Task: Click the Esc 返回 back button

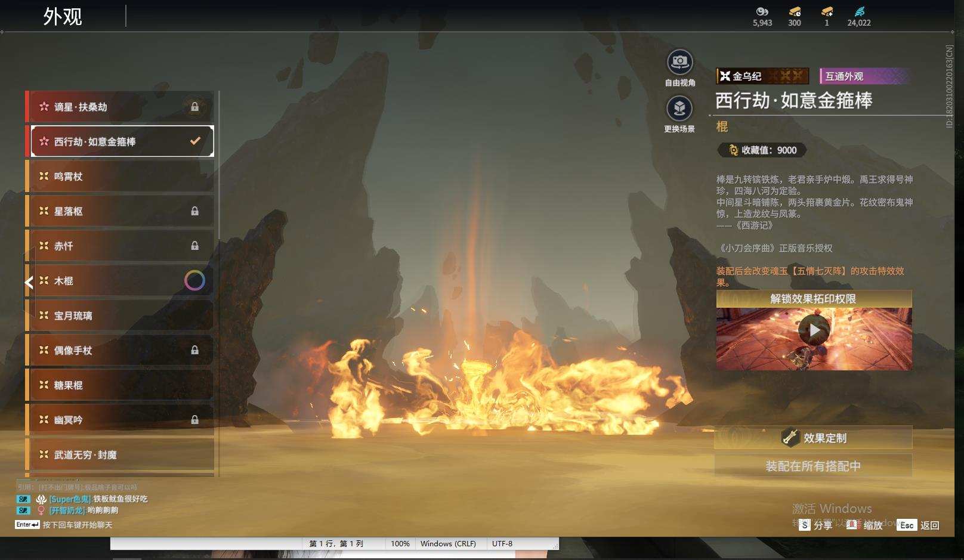Action: pos(919,525)
